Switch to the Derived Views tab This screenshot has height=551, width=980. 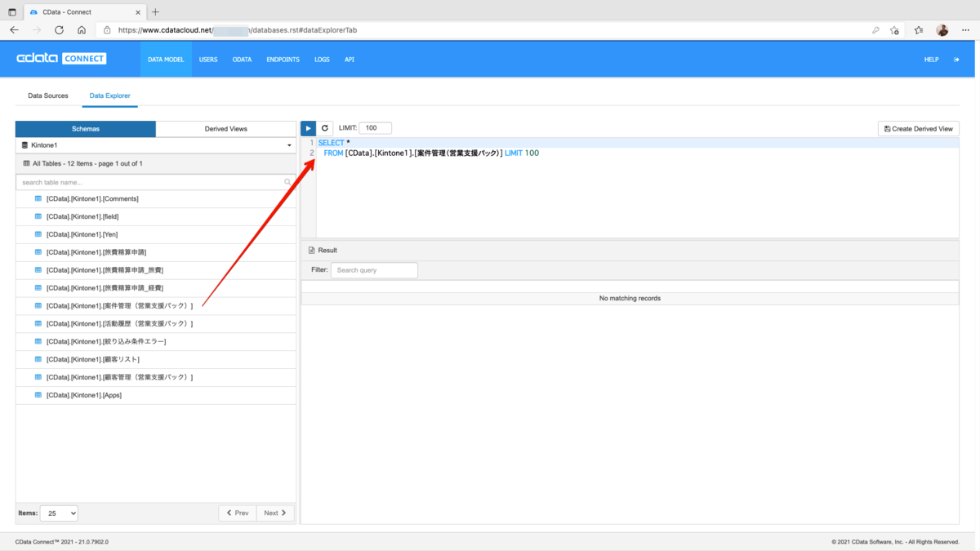point(226,129)
